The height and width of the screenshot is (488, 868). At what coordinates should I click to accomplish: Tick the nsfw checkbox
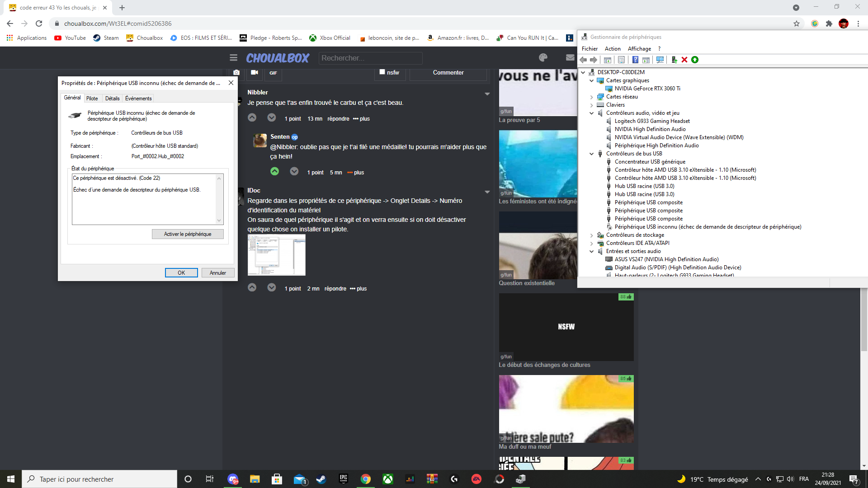382,72
